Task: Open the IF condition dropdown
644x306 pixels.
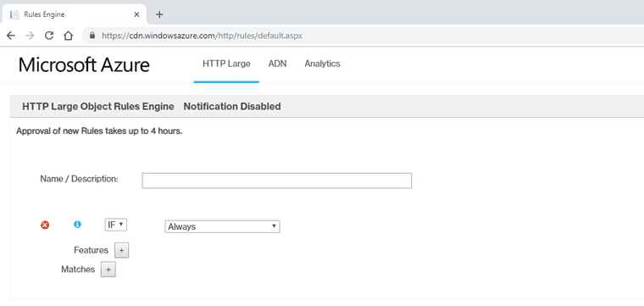Action: (116, 225)
